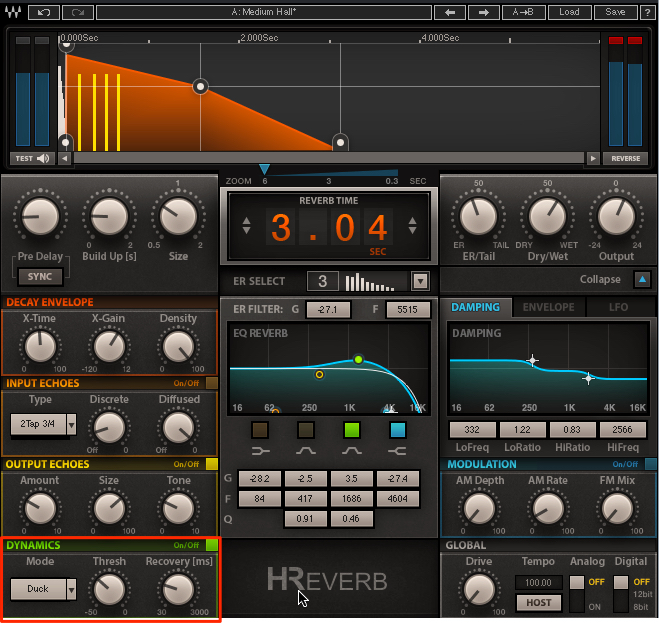Switch to the DAMPING tab
659x623 pixels.
[475, 307]
